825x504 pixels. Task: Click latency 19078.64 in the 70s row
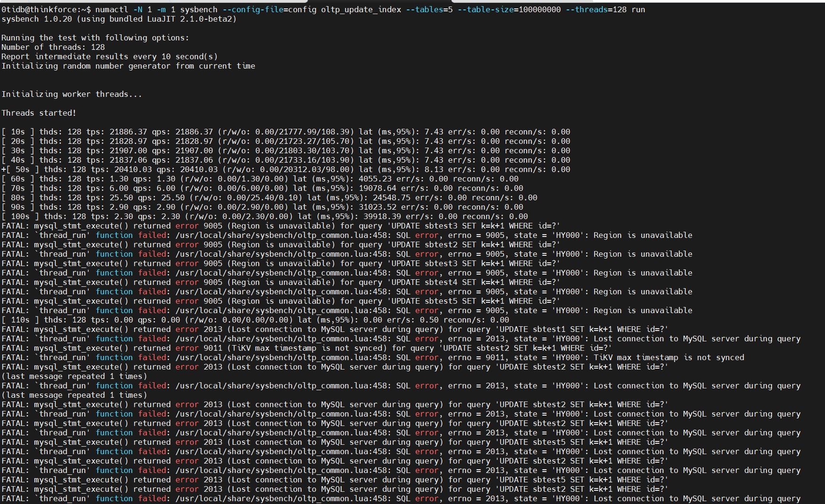[377, 188]
